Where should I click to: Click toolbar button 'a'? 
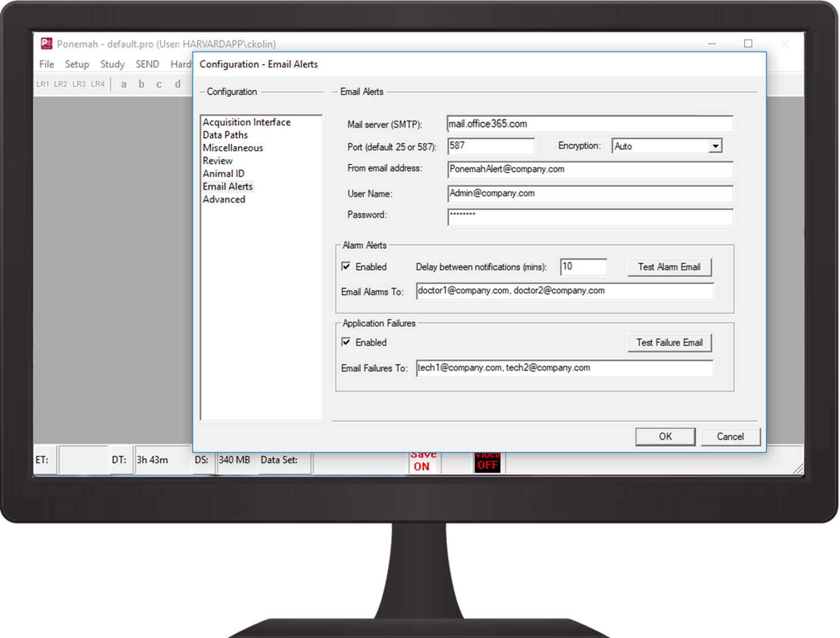click(x=124, y=84)
